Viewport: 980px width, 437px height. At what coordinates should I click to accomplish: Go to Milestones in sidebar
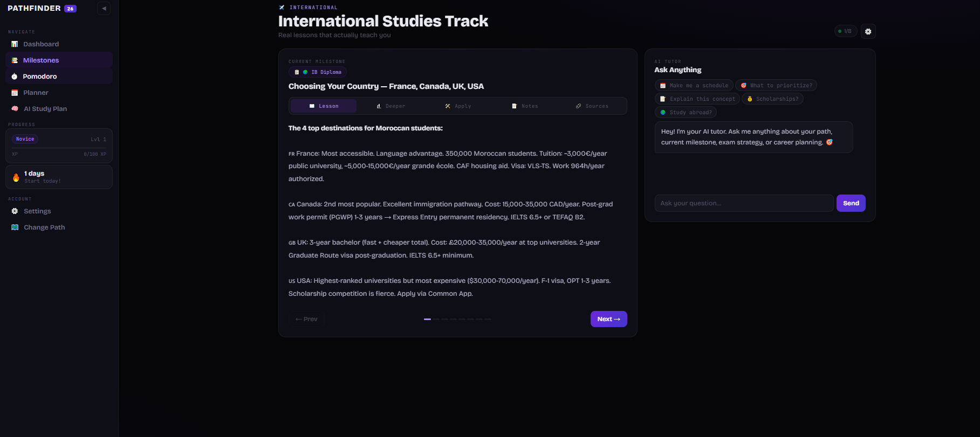pos(59,60)
